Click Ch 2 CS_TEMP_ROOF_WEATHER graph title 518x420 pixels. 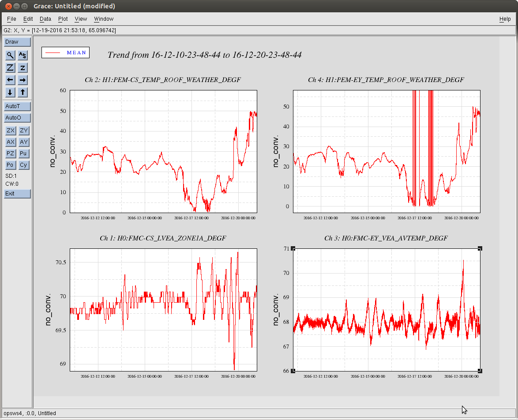[x=163, y=80]
